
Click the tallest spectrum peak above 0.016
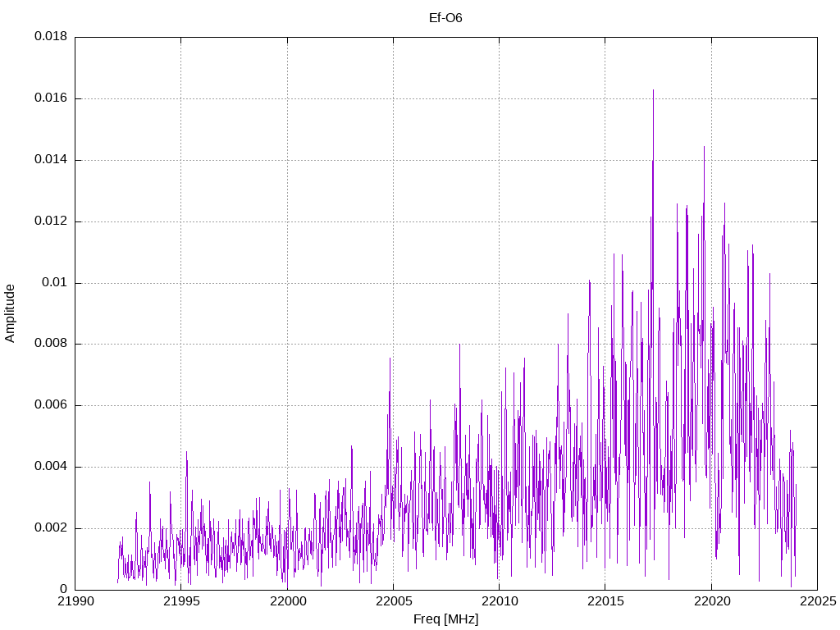(x=653, y=91)
